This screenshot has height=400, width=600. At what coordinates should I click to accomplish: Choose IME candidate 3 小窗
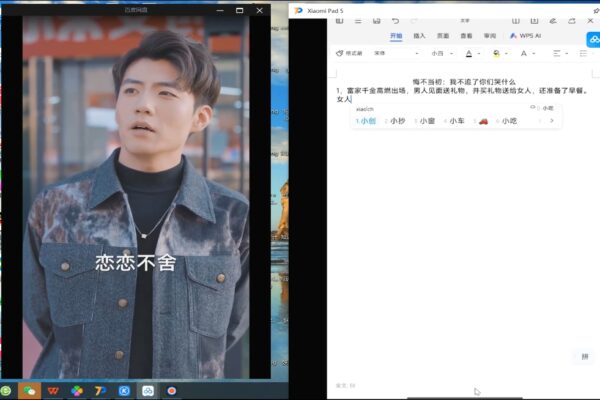[x=424, y=121]
